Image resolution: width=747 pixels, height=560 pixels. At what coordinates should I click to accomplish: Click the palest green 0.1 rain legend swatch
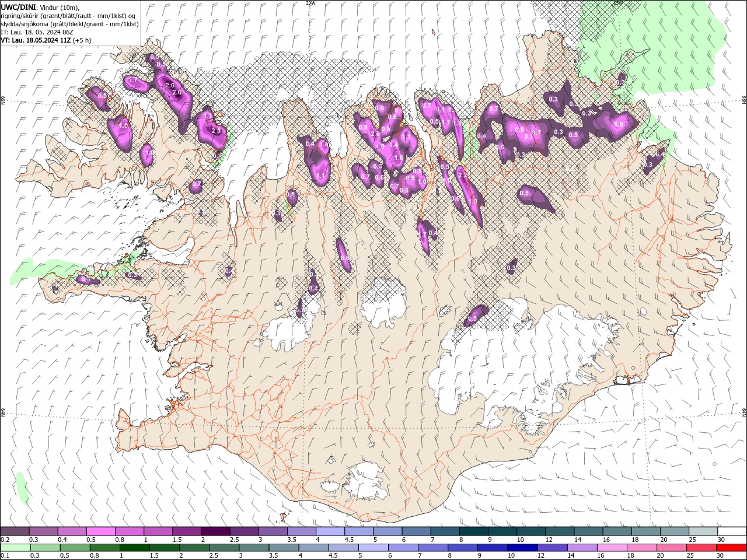pos(15,548)
